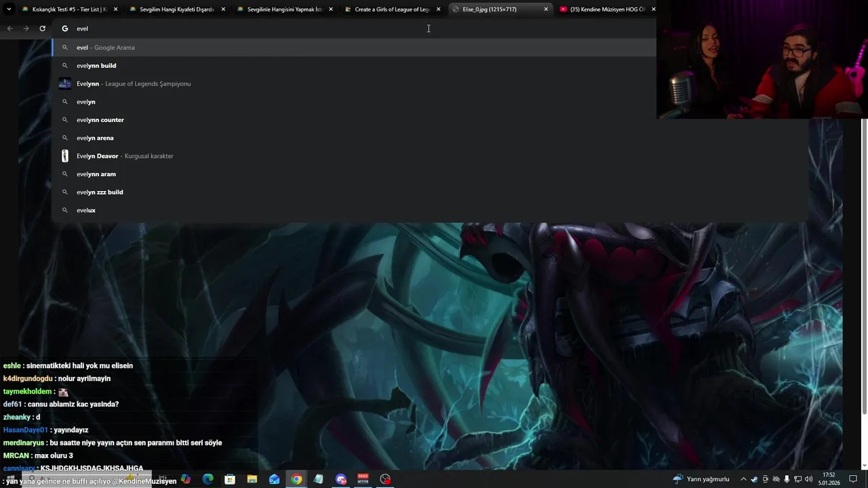
Task: Close the Kıskançlık Testi #5 tab
Action: tap(115, 9)
